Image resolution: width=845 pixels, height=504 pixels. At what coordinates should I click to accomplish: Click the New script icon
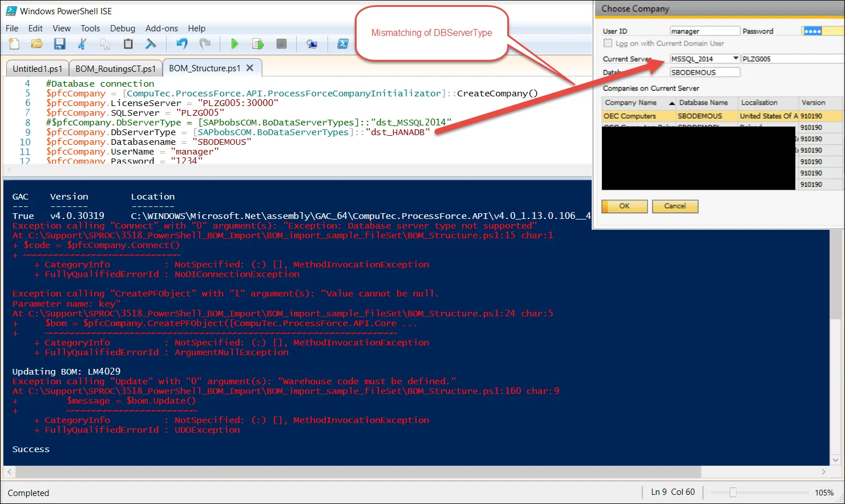[x=14, y=44]
